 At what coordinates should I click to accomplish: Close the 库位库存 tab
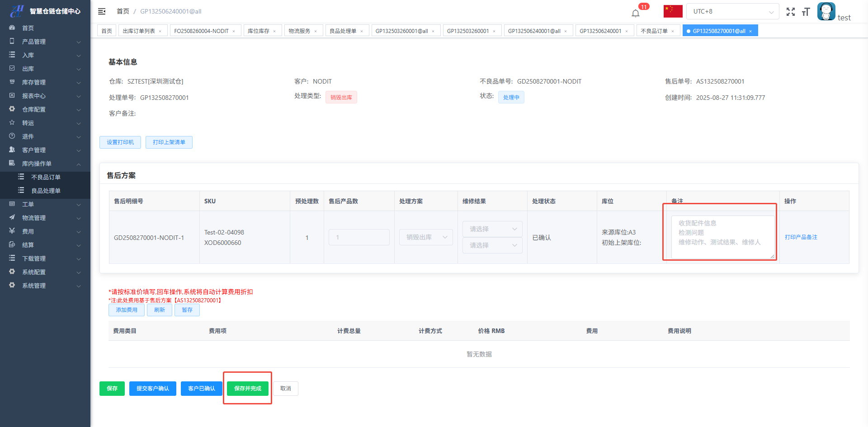point(274,31)
